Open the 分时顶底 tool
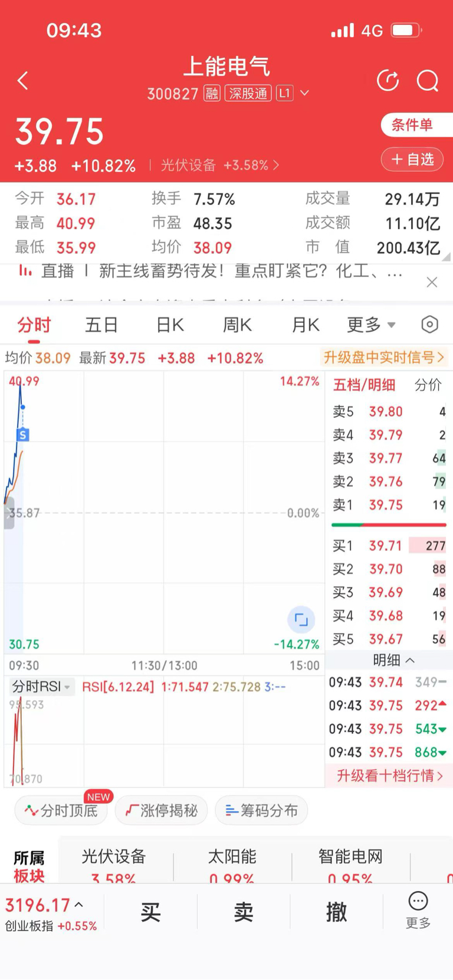453x980 pixels. click(61, 810)
